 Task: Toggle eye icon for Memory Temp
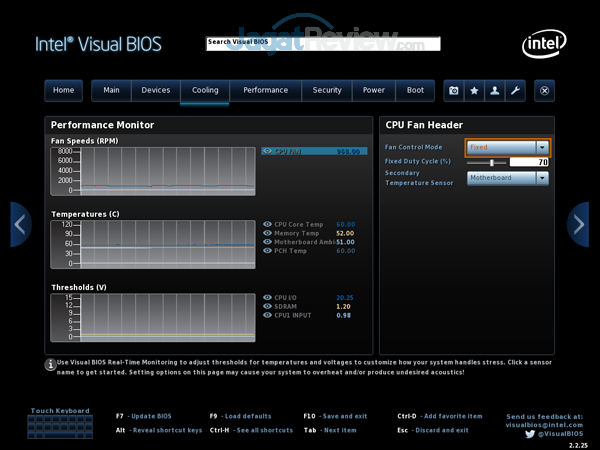pos(267,233)
